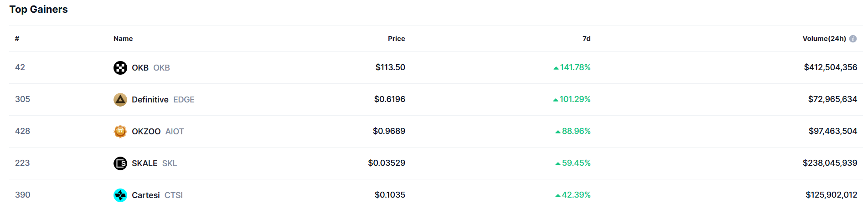868x209 pixels.
Task: Open the Definitive coin name link
Action: [150, 100]
